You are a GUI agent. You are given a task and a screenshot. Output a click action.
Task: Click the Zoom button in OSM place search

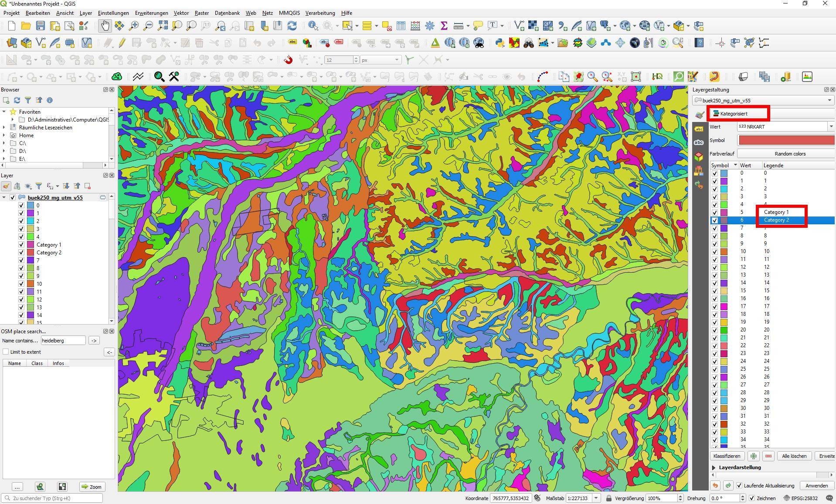pyautogui.click(x=92, y=487)
